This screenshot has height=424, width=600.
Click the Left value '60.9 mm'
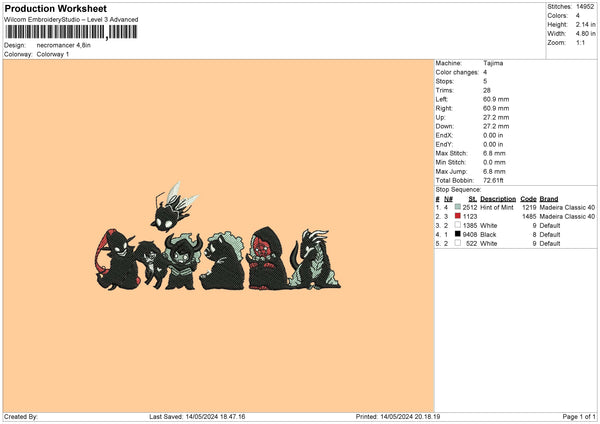[496, 99]
